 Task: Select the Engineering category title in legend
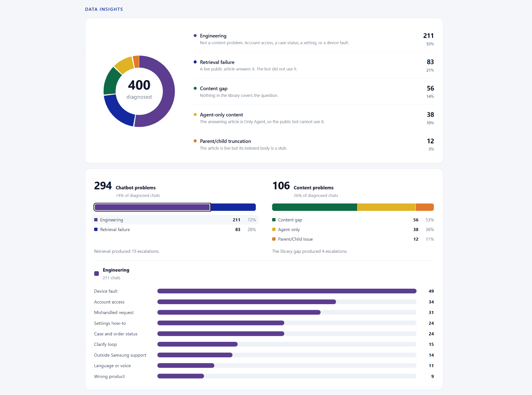pos(213,36)
